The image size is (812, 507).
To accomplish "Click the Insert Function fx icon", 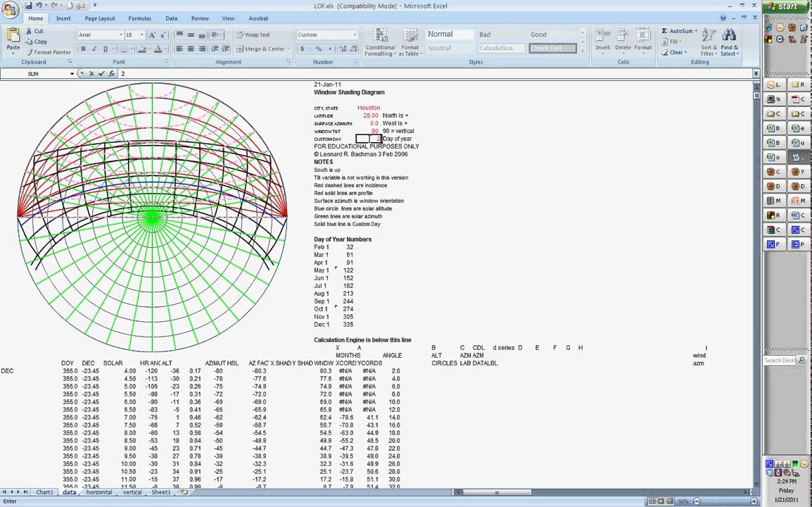I will point(111,74).
